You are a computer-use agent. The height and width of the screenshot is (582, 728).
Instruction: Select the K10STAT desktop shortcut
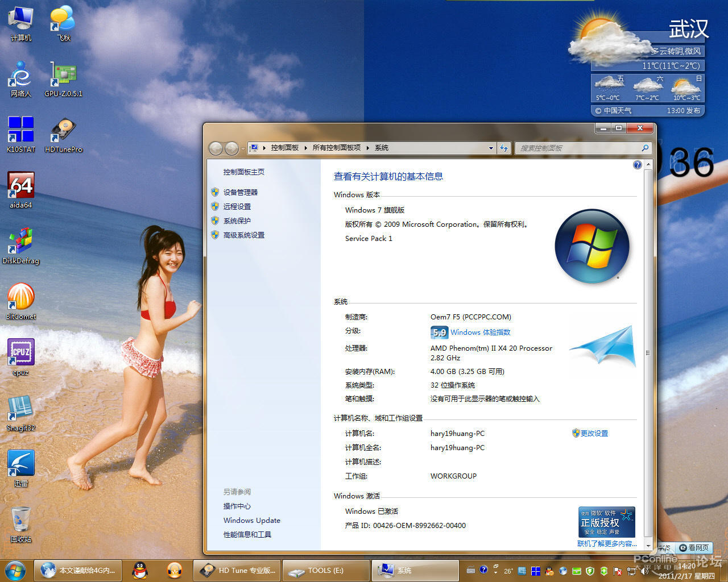tap(20, 134)
